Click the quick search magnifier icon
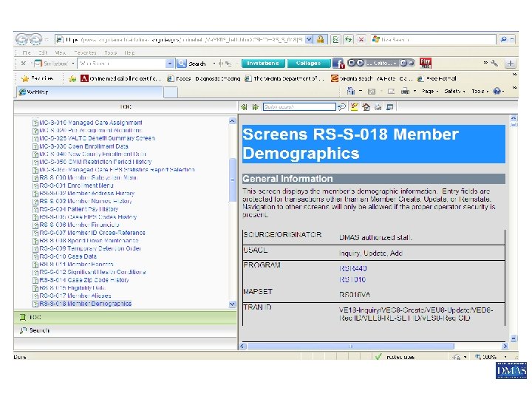The height and width of the screenshot is (399, 532). (x=341, y=107)
